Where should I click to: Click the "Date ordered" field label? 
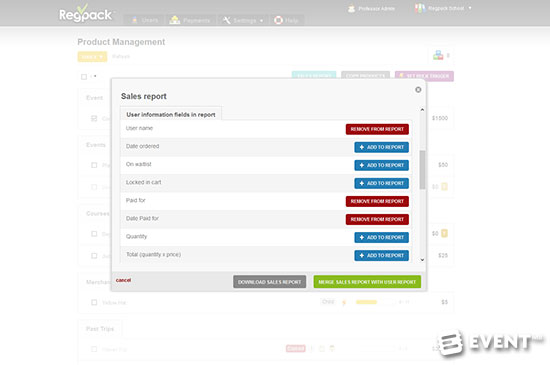pyautogui.click(x=142, y=146)
